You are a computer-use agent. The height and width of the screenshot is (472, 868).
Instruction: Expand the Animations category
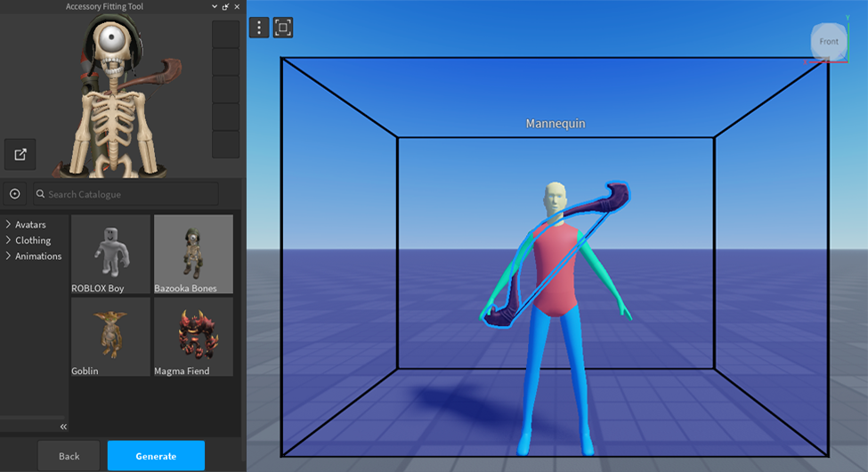pyautogui.click(x=8, y=256)
